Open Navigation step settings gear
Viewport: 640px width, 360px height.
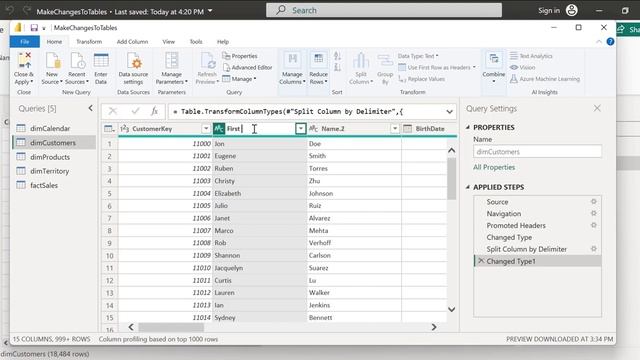[594, 213]
